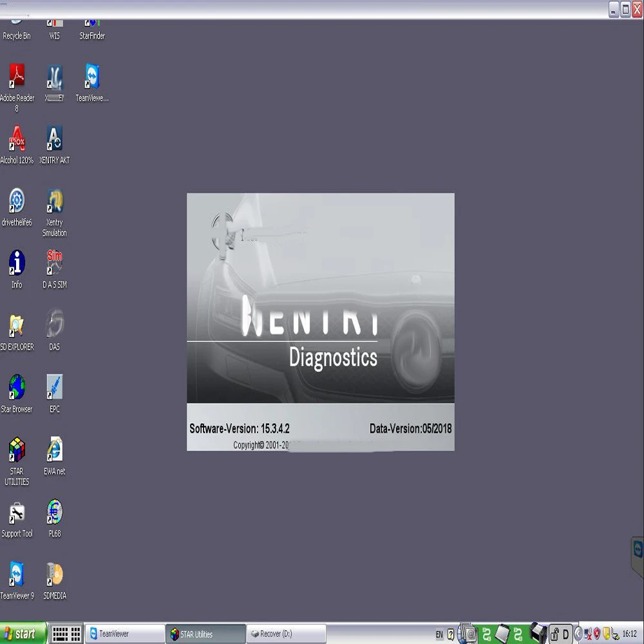
Task: Open the TeamViewer 9 desktop shortcut
Action: 17,581
